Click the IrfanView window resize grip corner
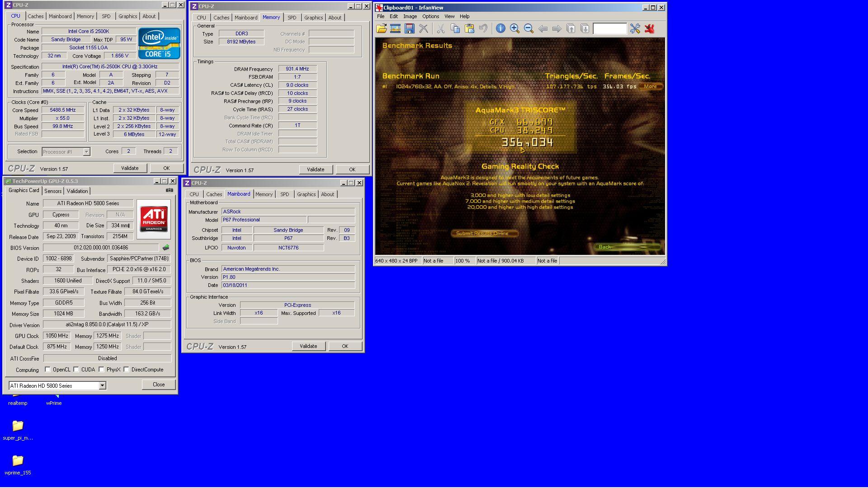The height and width of the screenshot is (488, 868). pos(663,262)
